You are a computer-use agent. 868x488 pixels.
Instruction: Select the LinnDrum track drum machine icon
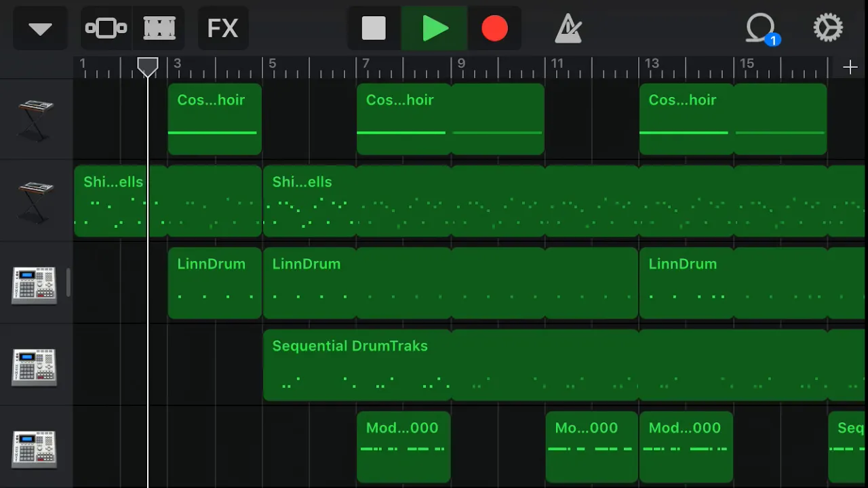tap(34, 284)
